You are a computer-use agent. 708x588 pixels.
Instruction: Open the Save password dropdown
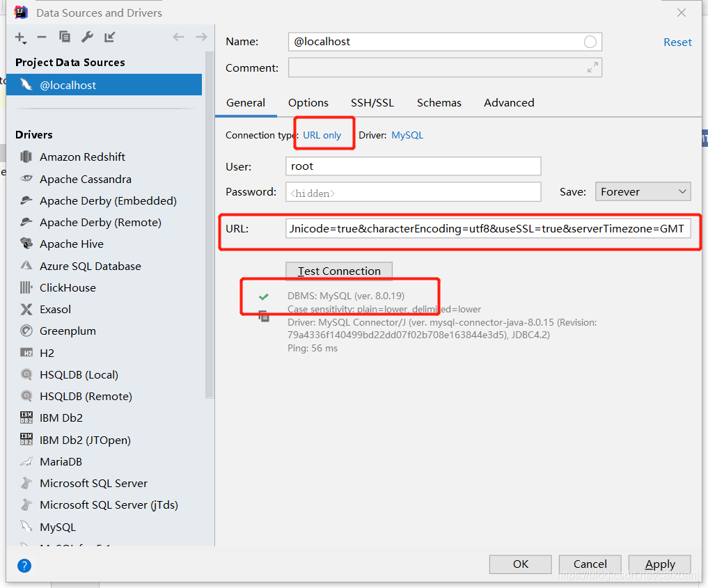[643, 192]
